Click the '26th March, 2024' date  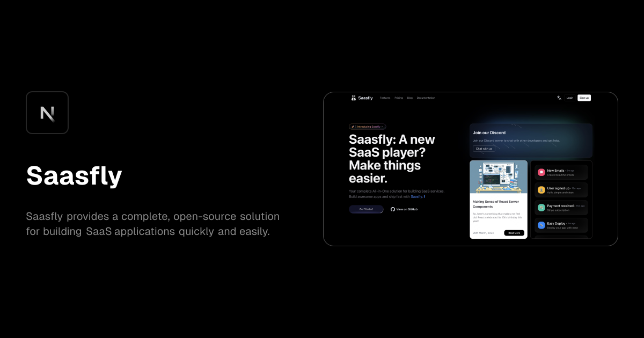483,233
